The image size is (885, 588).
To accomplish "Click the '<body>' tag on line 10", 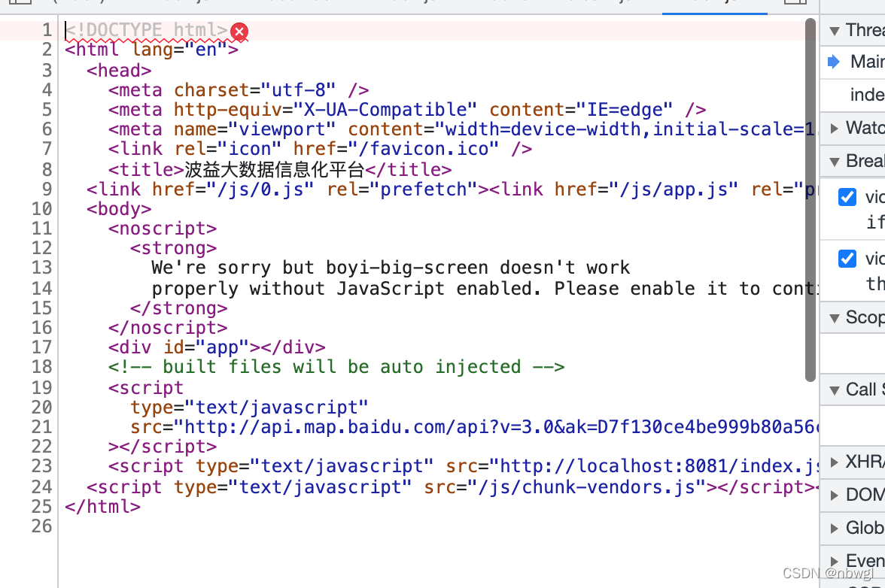I will [x=119, y=209].
